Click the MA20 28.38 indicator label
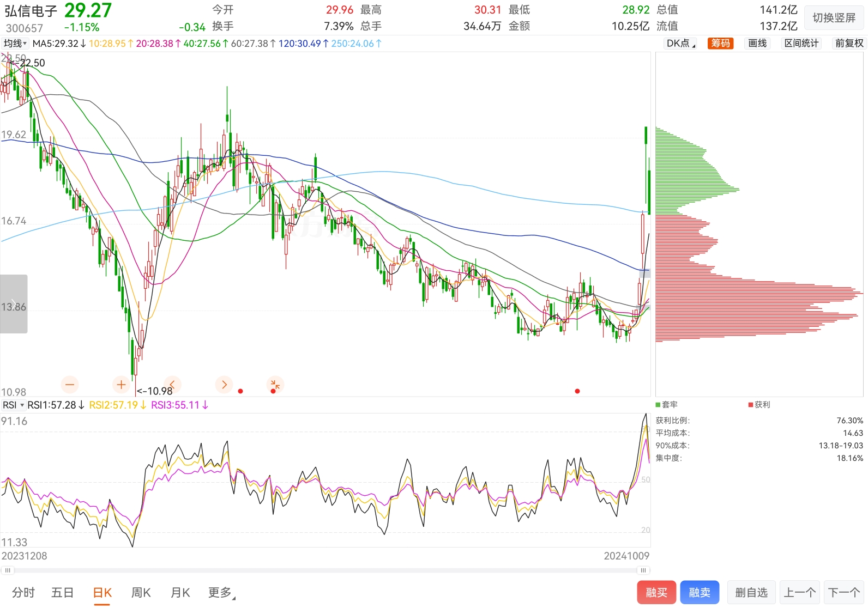 coord(158,44)
